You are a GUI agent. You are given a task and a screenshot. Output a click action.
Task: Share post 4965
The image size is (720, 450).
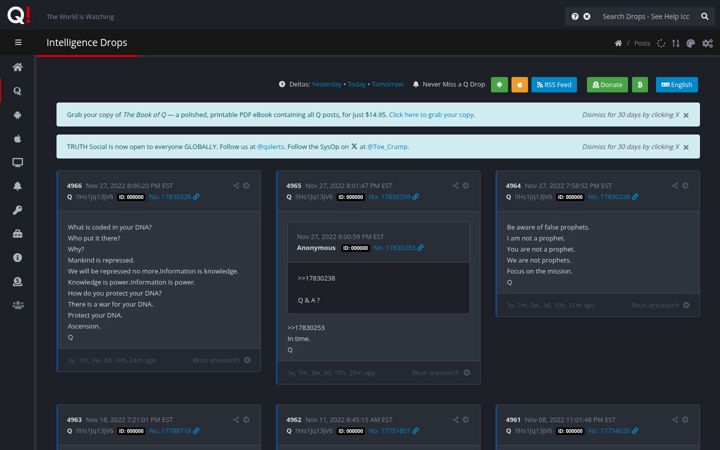456,186
